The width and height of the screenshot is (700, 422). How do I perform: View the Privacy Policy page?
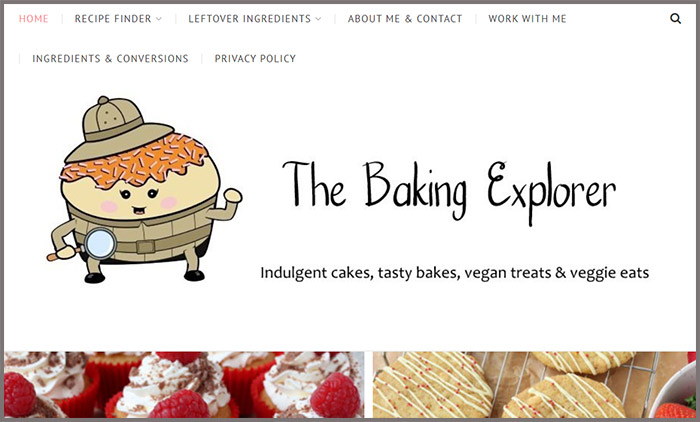tap(255, 58)
